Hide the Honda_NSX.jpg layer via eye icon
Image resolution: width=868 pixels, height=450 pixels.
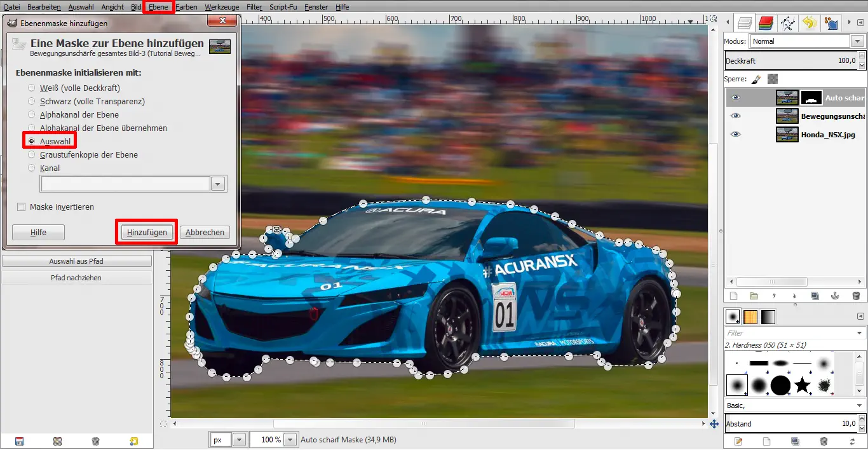click(735, 134)
